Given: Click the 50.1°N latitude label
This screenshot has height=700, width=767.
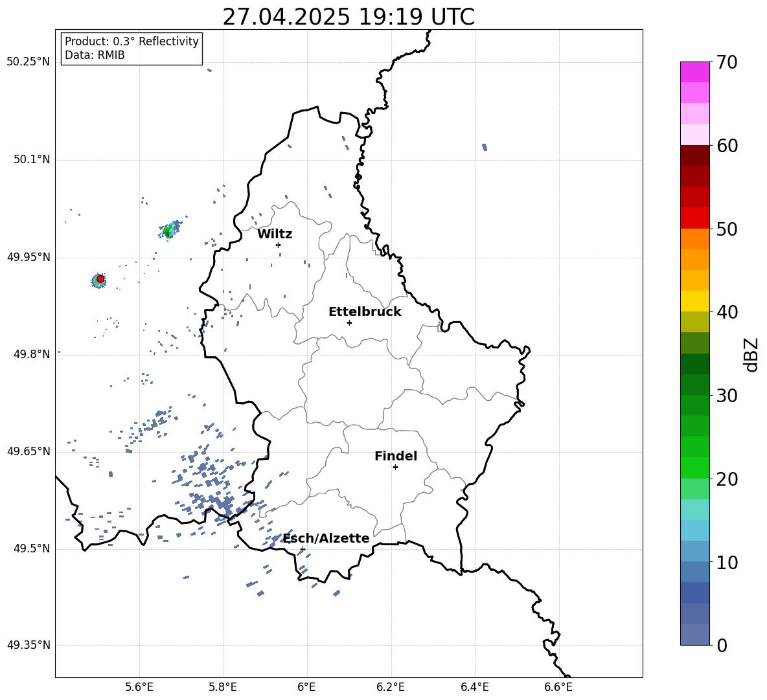Looking at the screenshot, I should click(31, 160).
